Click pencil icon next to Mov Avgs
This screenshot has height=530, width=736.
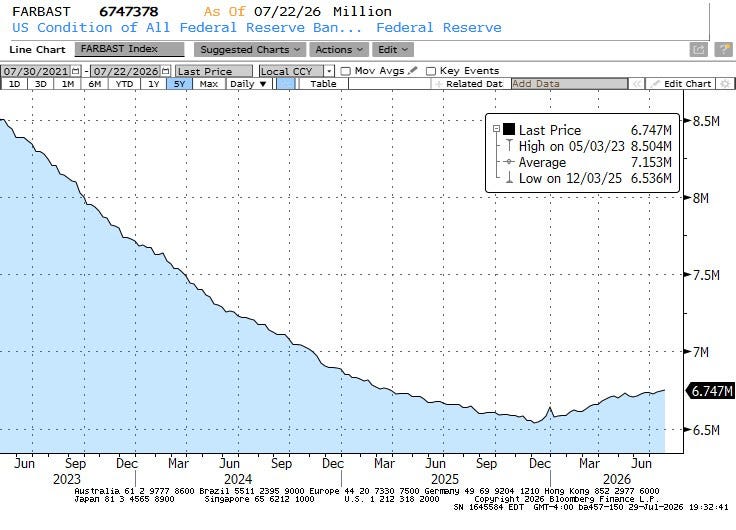coord(413,70)
